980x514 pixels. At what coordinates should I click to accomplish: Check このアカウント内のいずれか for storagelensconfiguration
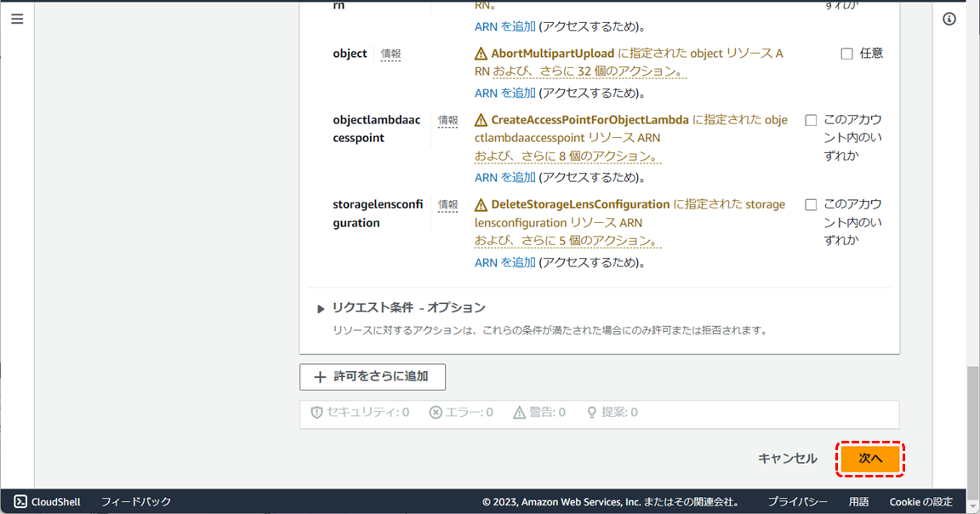tap(811, 204)
